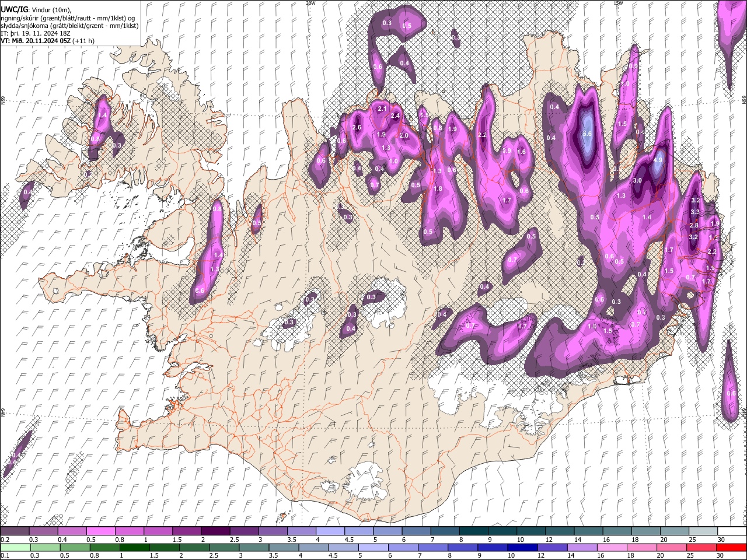This screenshot has height=560, width=747.
Task: Select the dark purple 2–2.5 swatch on the upper scale
Action: pyautogui.click(x=215, y=531)
